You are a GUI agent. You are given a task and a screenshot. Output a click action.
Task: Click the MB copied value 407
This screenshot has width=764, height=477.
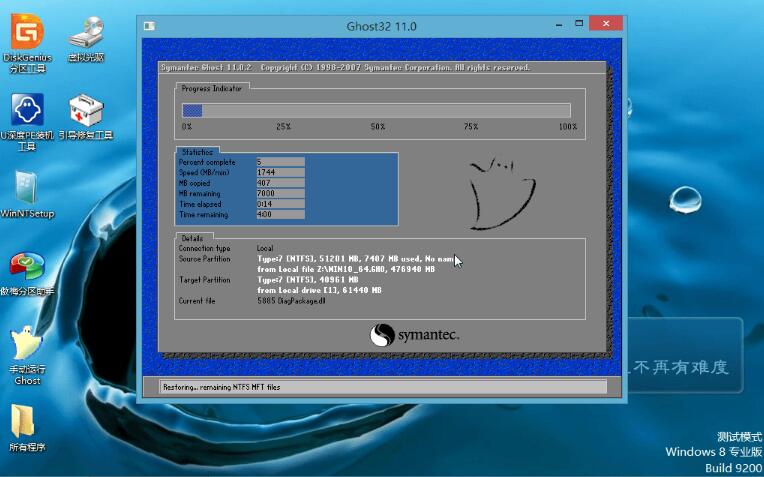tap(281, 183)
